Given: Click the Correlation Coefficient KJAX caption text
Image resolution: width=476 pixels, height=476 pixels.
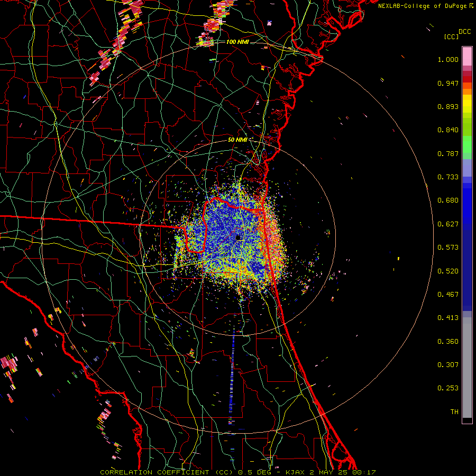Looking at the screenshot, I should (x=238, y=472).
